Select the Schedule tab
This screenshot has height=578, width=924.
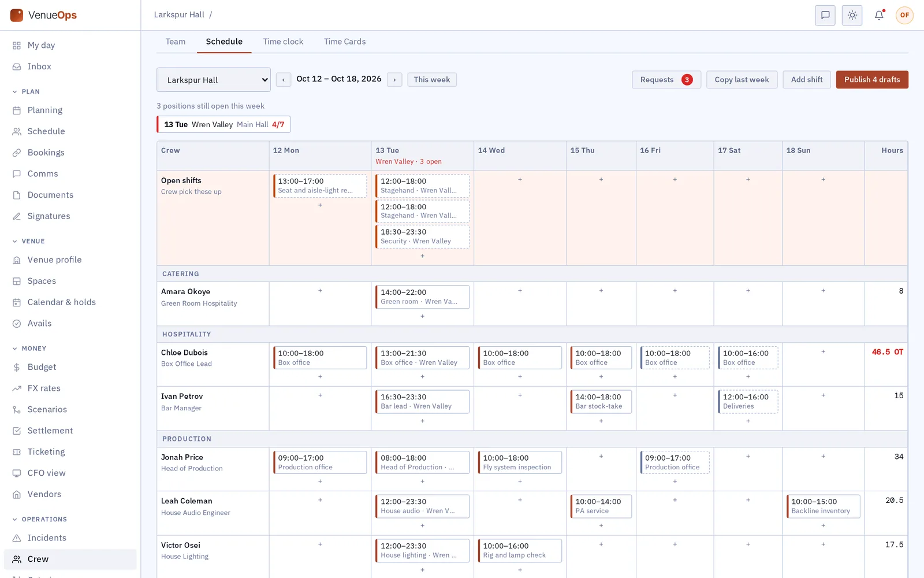[x=224, y=42]
